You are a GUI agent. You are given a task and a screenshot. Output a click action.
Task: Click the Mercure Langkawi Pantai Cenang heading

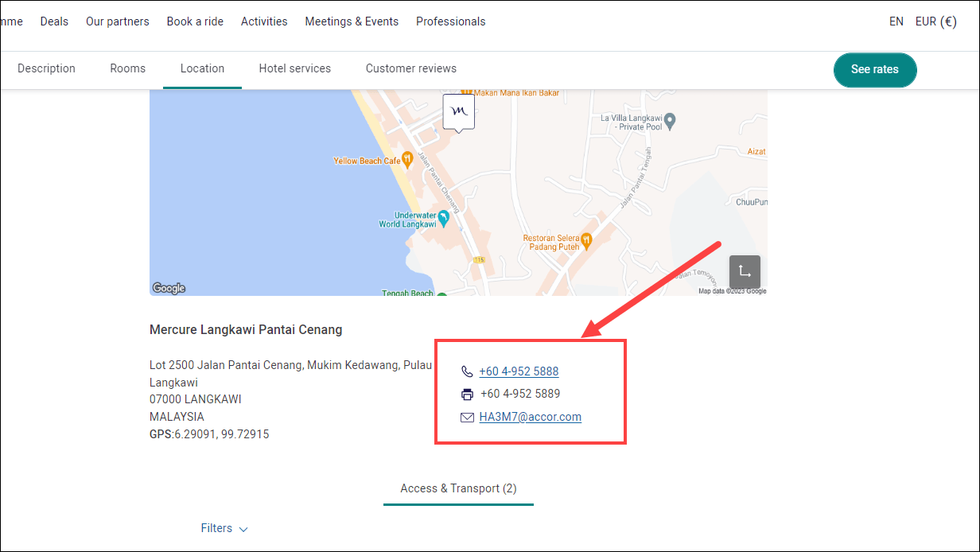pos(246,329)
